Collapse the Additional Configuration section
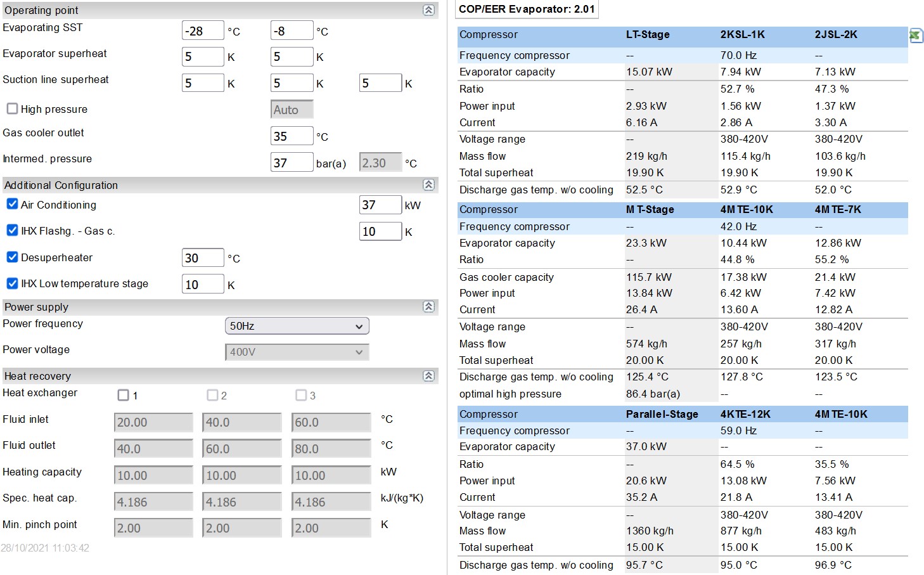This screenshot has width=924, height=575. pos(429,185)
